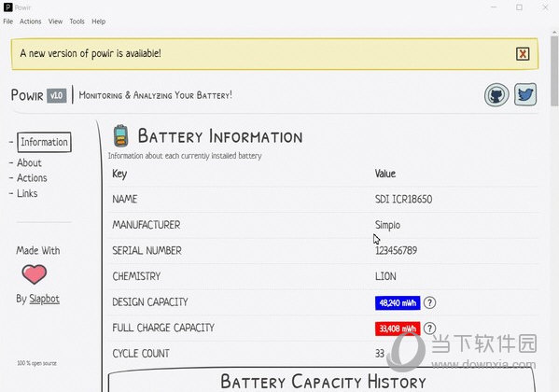Click the DESIGN CAPACITY key label

150,302
